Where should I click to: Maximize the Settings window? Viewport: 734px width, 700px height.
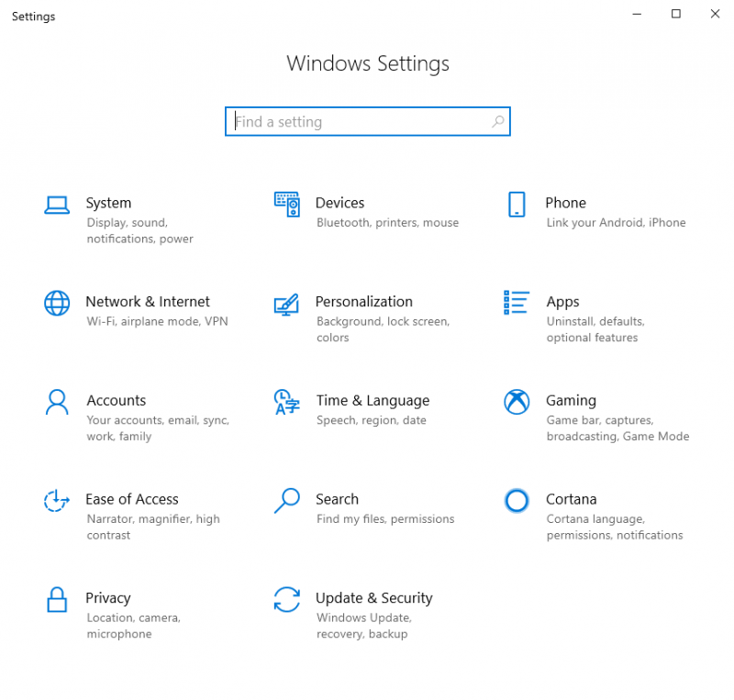[x=676, y=14]
